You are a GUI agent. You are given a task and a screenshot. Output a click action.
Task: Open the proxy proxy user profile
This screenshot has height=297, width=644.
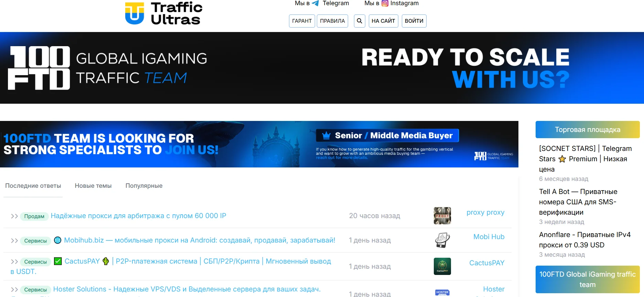pyautogui.click(x=485, y=213)
